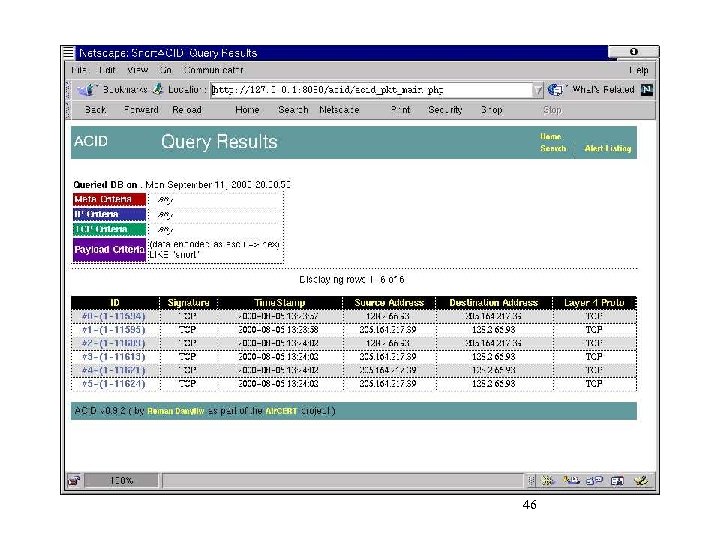
Task: Click the Location page proxy icon
Action: pyautogui.click(x=158, y=89)
